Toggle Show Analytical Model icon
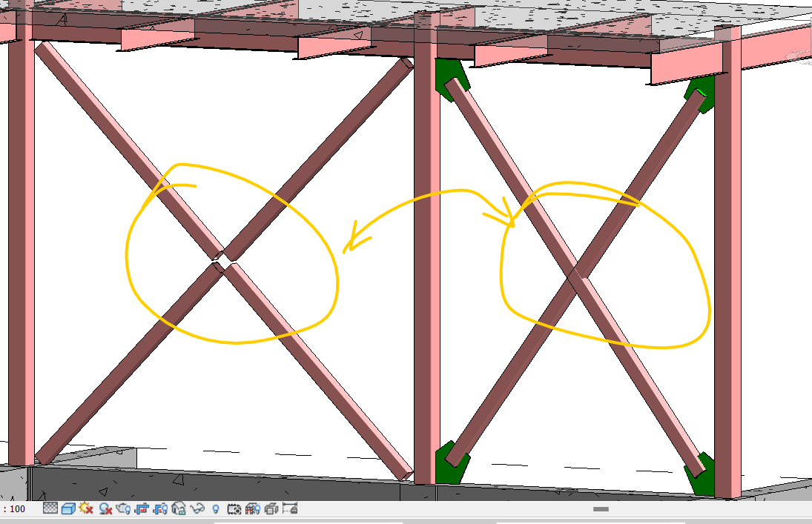 pos(252,509)
